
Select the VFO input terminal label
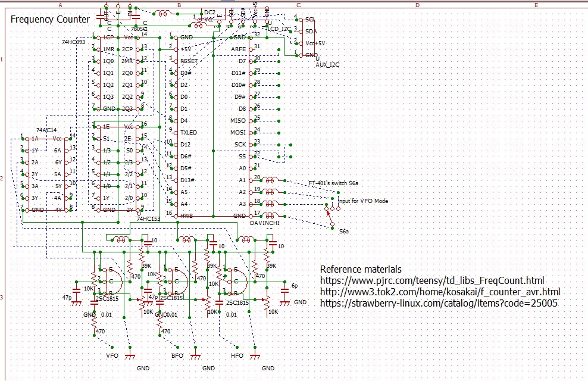(112, 355)
